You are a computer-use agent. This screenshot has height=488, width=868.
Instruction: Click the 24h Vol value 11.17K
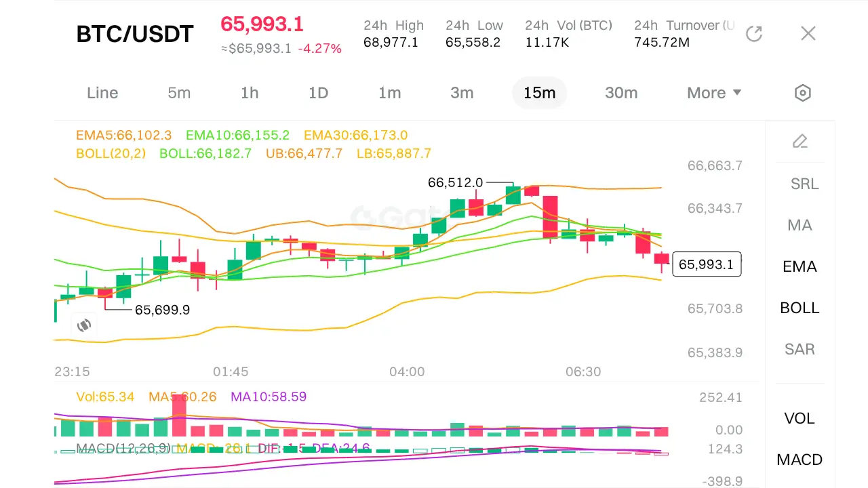pyautogui.click(x=547, y=43)
